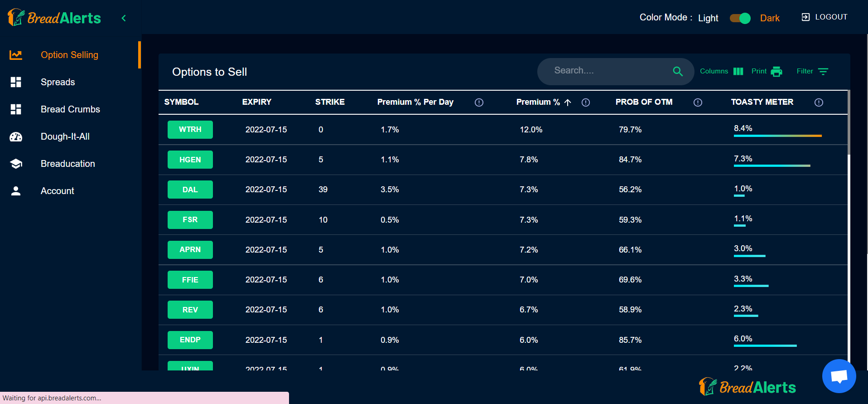Sort by TOASTY METER header
868x404 pixels.
pyautogui.click(x=762, y=102)
